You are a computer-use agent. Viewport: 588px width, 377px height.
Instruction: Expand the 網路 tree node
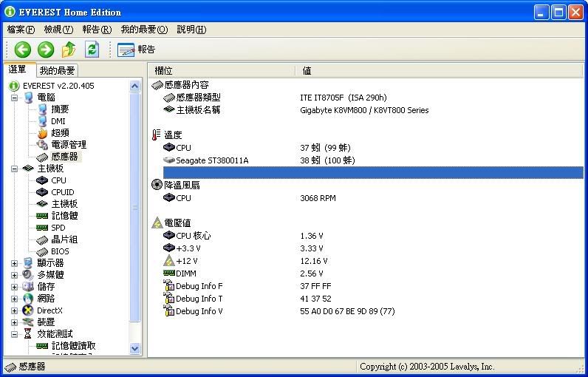[x=14, y=299]
